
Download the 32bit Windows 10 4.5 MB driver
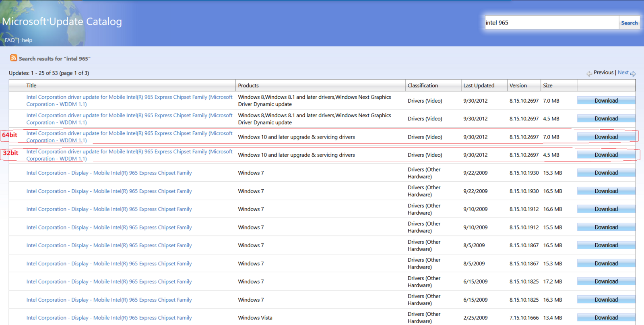click(606, 155)
